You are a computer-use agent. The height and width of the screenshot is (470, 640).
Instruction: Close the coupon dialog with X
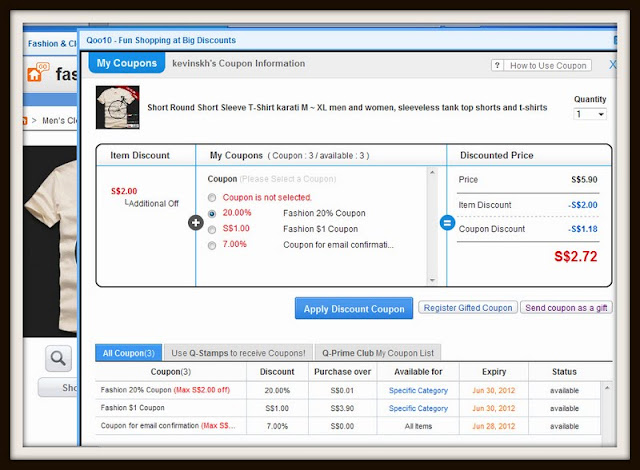coord(612,64)
